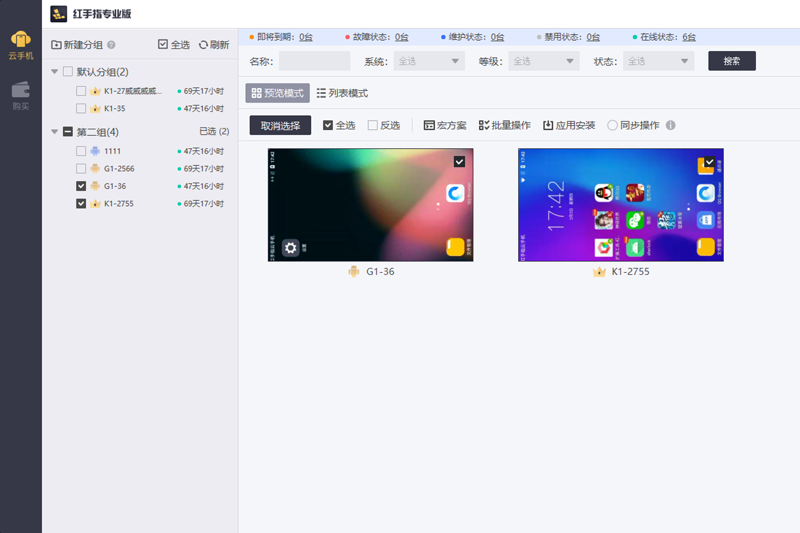Click the 新建分组 new group folder icon

point(56,45)
